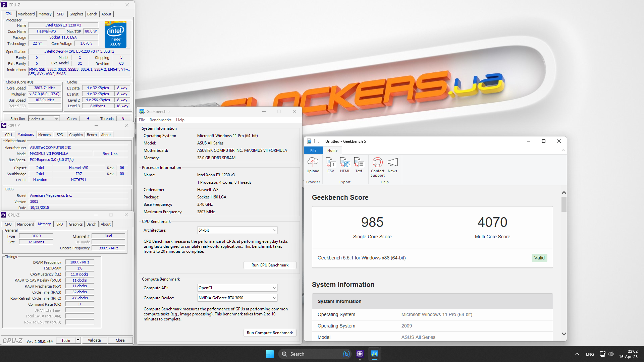Open quick access toolbar customize arrow
Image resolution: width=644 pixels, height=362 pixels.
(x=319, y=141)
